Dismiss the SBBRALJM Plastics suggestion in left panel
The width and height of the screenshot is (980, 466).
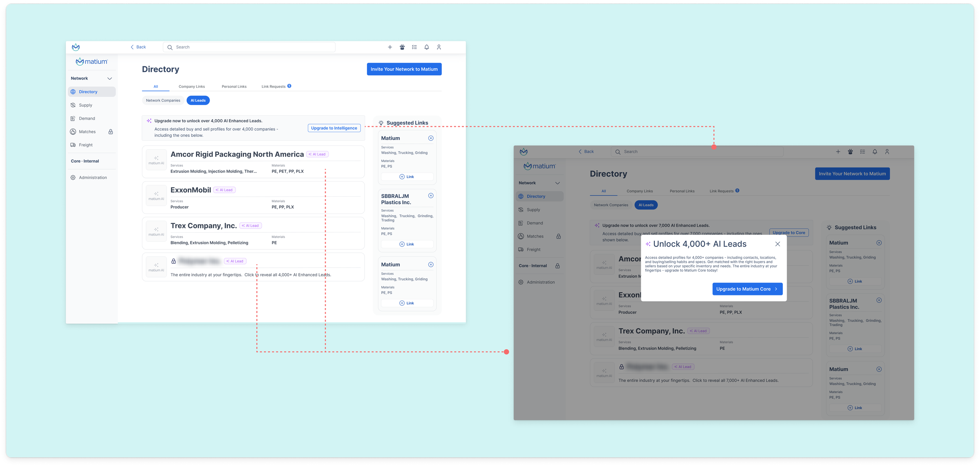[x=431, y=196]
